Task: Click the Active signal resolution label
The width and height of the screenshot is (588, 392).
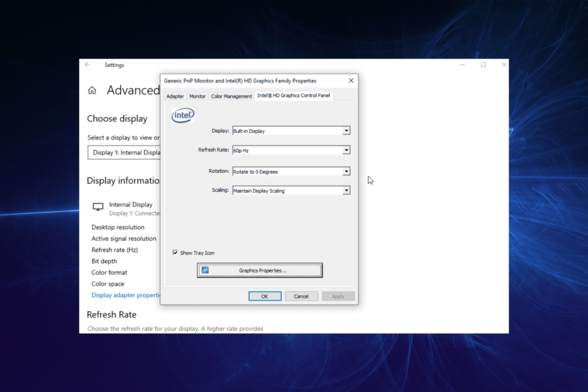Action: coord(123,239)
